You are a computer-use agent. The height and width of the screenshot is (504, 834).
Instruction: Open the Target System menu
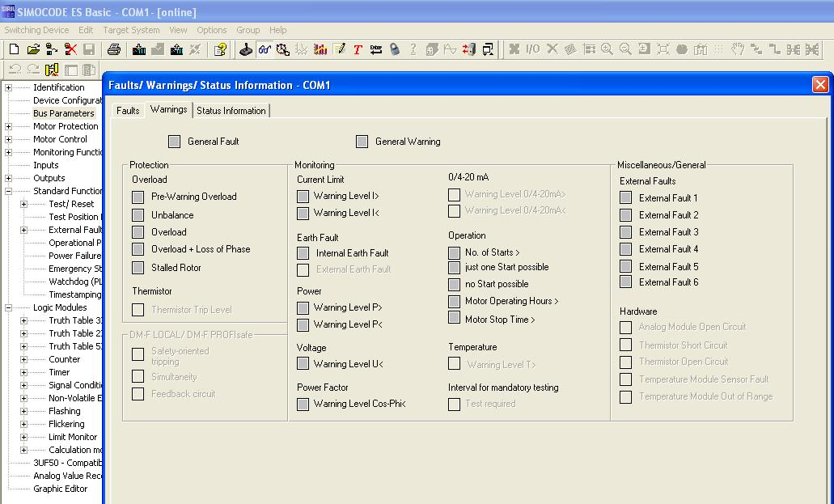point(131,30)
